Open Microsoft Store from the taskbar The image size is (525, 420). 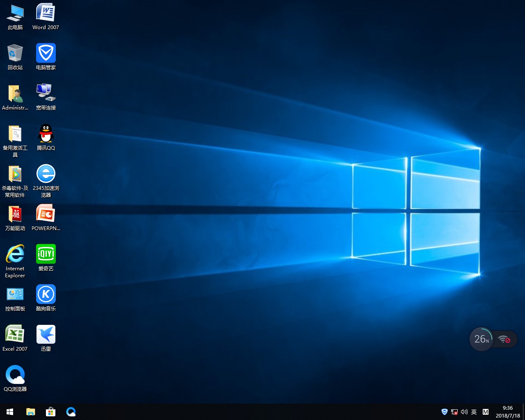coord(50,412)
